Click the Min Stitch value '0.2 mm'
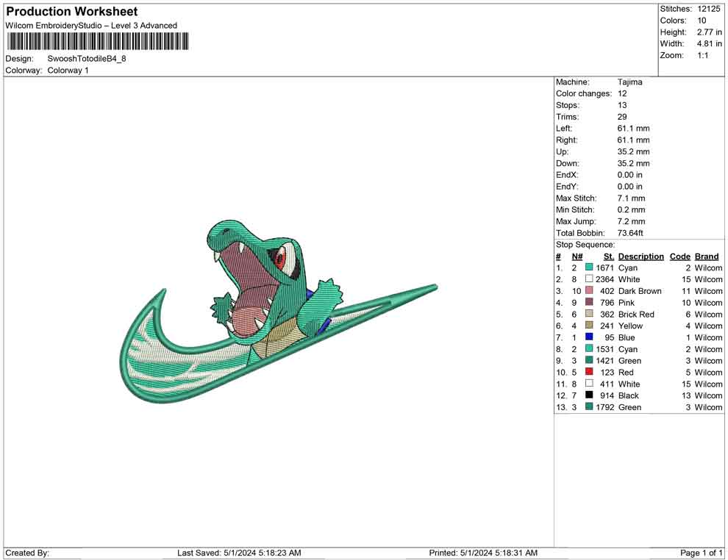This screenshot has height=560, width=728. [x=631, y=209]
